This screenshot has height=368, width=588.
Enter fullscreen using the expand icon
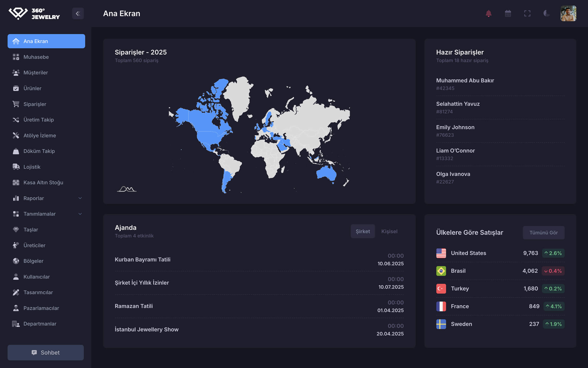527,13
